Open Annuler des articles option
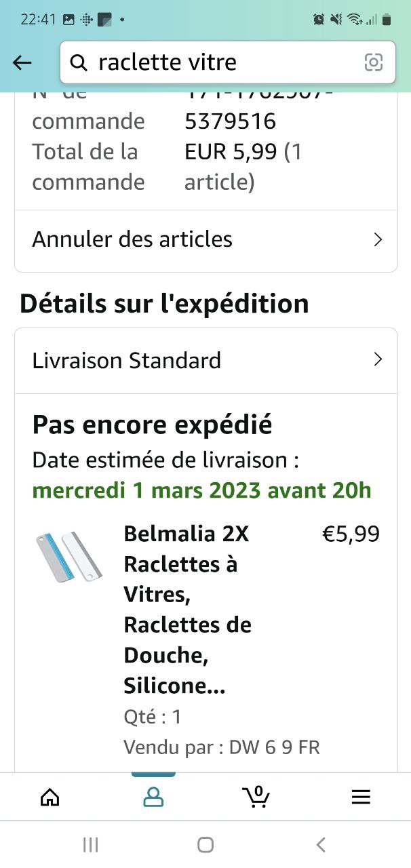 (x=132, y=239)
